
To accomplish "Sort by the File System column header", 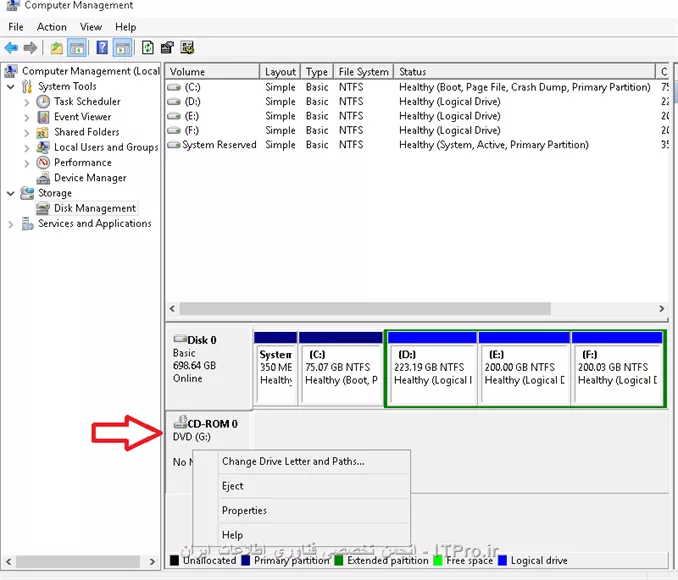I will point(363,72).
